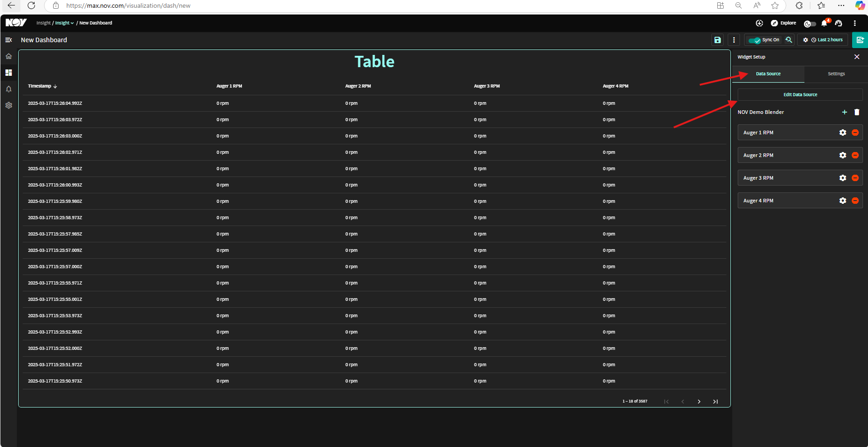868x447 pixels.
Task: Click the Auger 3 RPM column header
Action: (x=487, y=86)
